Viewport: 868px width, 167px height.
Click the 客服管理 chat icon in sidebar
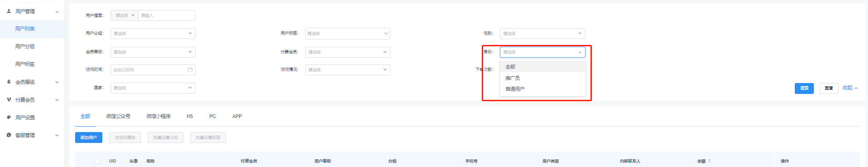(x=9, y=135)
